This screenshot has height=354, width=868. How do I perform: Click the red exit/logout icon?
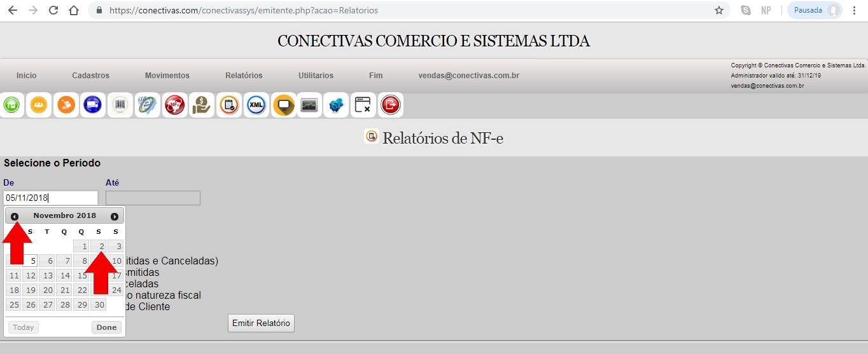[390, 105]
